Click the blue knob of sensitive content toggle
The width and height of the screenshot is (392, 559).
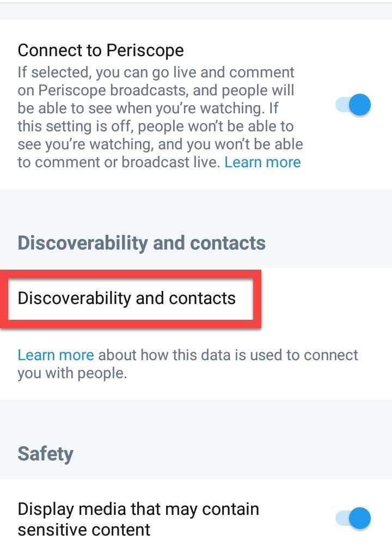pyautogui.click(x=359, y=518)
